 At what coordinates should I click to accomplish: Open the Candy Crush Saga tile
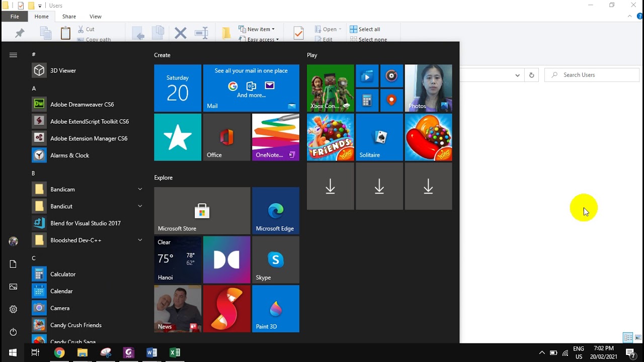(x=429, y=137)
